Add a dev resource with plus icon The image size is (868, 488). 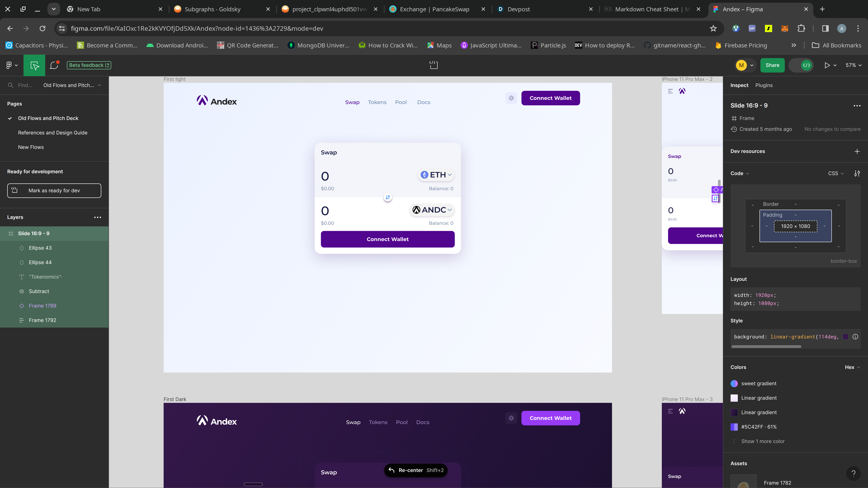point(857,151)
